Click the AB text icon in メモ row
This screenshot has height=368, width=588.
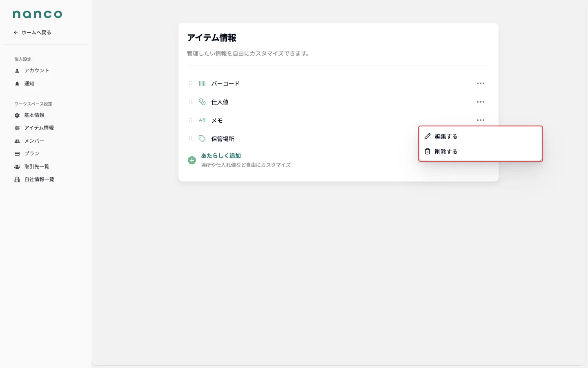tap(202, 120)
